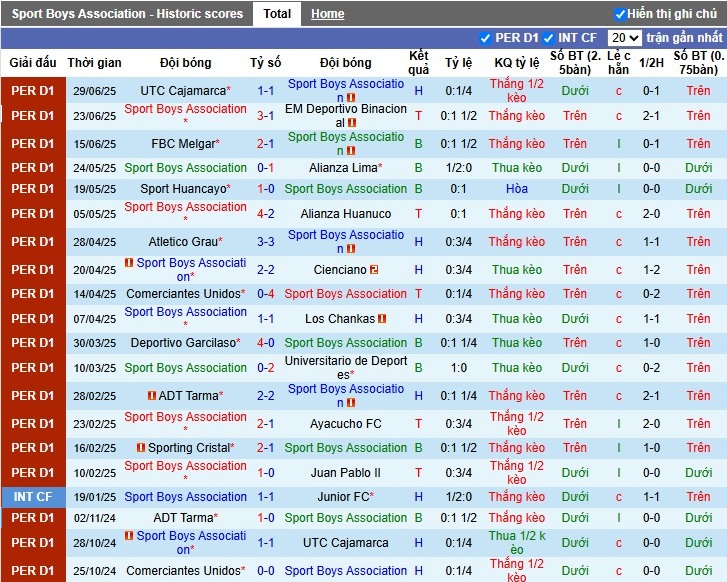Viewport: 727px width, 582px height.
Task: Click red card icon beside EM Deportivo Binacional
Action: pyautogui.click(x=352, y=123)
